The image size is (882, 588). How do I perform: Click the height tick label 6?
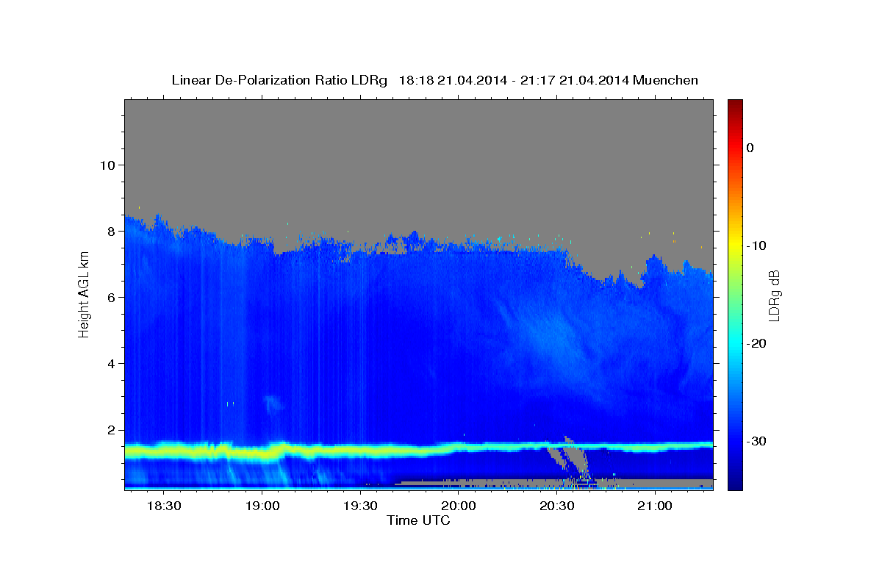(x=110, y=297)
